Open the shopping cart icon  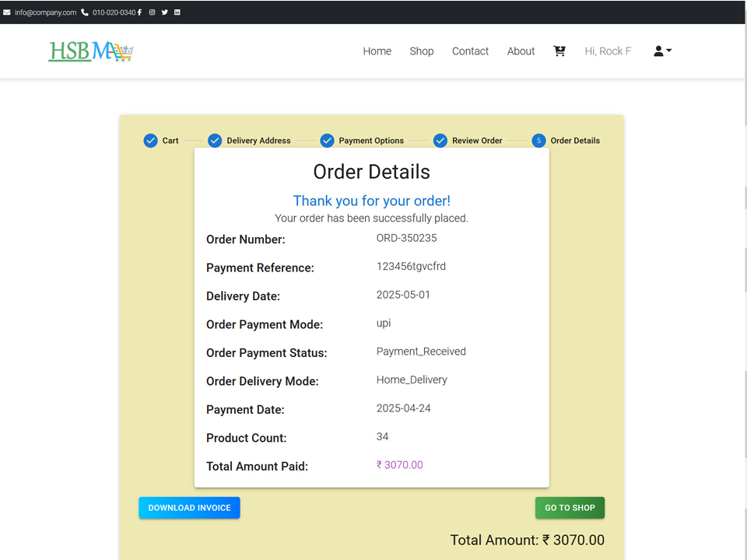point(559,51)
